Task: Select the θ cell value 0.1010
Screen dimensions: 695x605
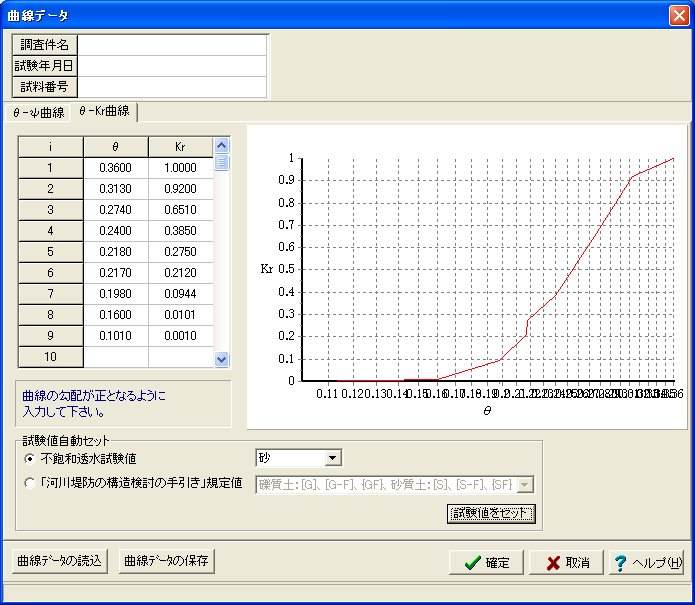Action: (x=116, y=336)
